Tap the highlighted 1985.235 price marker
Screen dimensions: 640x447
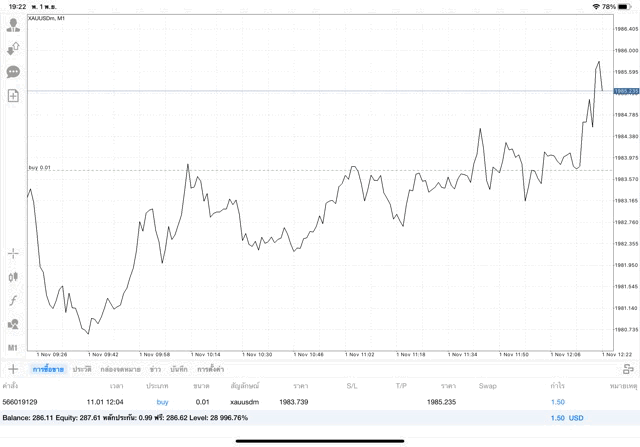pyautogui.click(x=627, y=91)
